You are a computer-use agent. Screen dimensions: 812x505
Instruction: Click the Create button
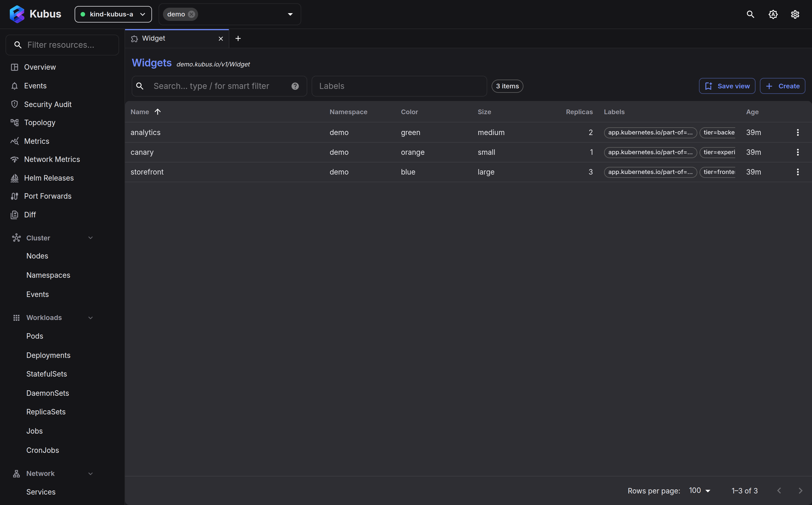(782, 86)
